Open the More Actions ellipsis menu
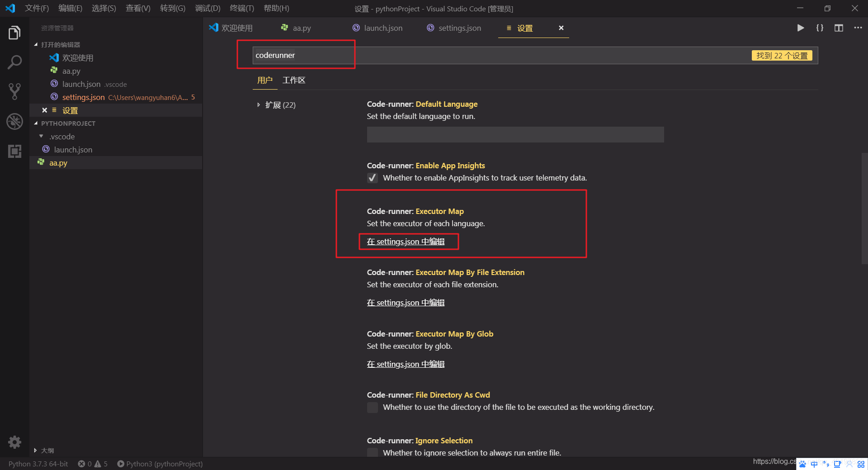 pos(858,28)
